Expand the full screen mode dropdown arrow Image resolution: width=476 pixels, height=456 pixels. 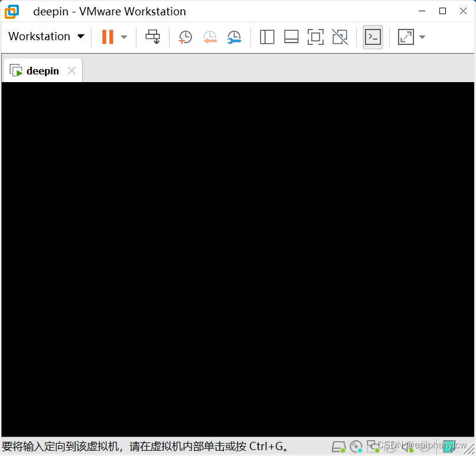[420, 37]
